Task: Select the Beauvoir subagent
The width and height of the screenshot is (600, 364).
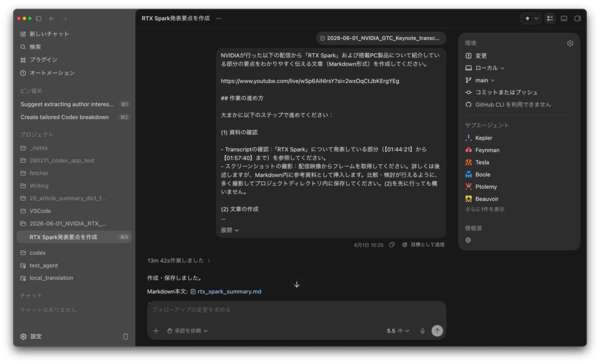Action: tap(482, 199)
